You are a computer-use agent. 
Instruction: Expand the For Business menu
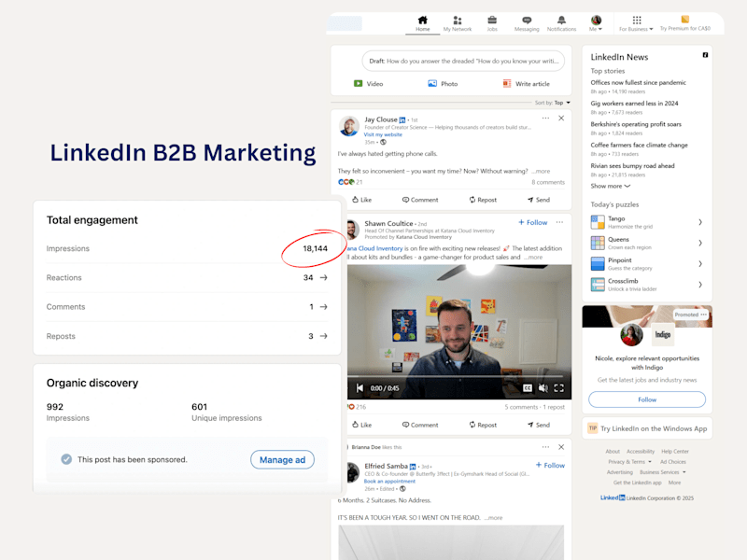pyautogui.click(x=637, y=24)
